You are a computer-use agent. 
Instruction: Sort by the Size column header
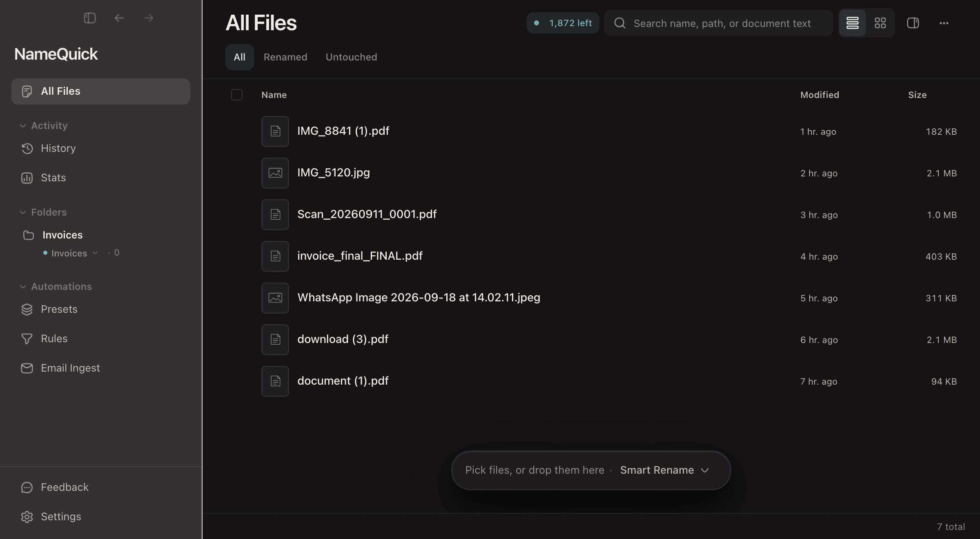coord(917,95)
